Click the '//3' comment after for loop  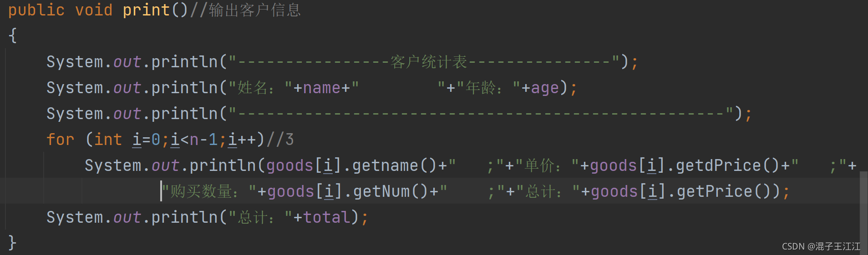280,140
